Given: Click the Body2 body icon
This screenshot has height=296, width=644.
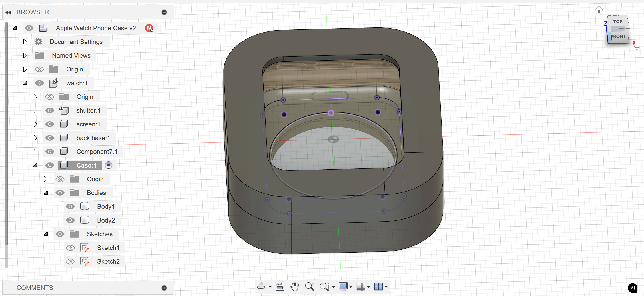Looking at the screenshot, I should (85, 220).
